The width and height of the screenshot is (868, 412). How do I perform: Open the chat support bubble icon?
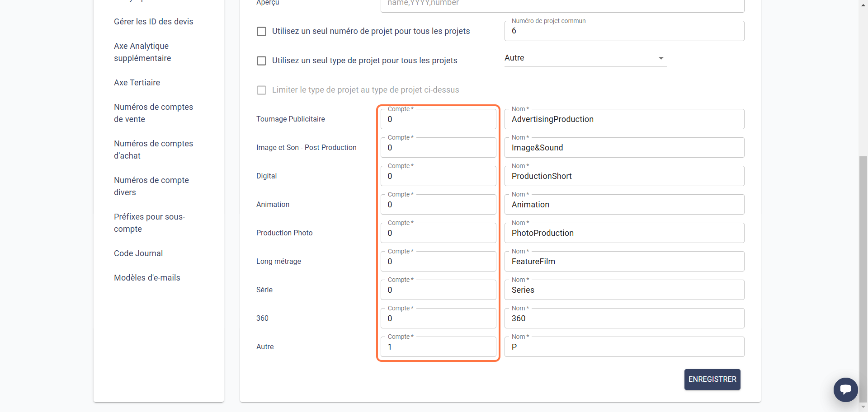845,389
